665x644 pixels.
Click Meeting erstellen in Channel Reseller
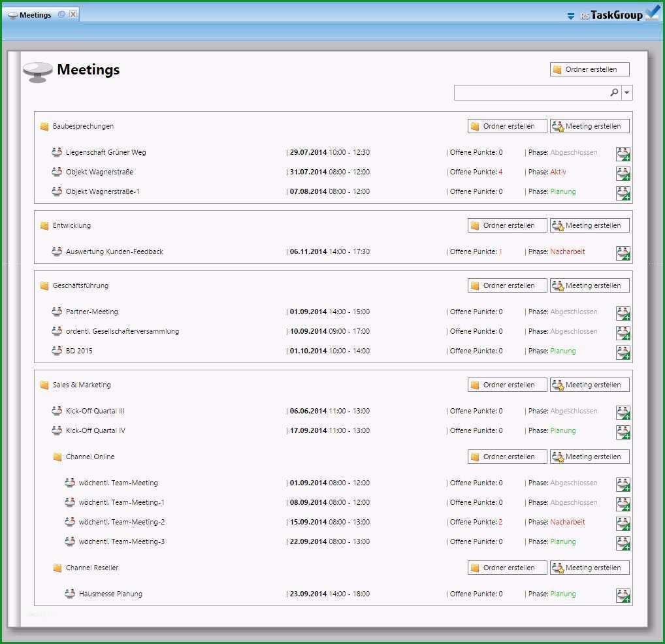(x=589, y=568)
